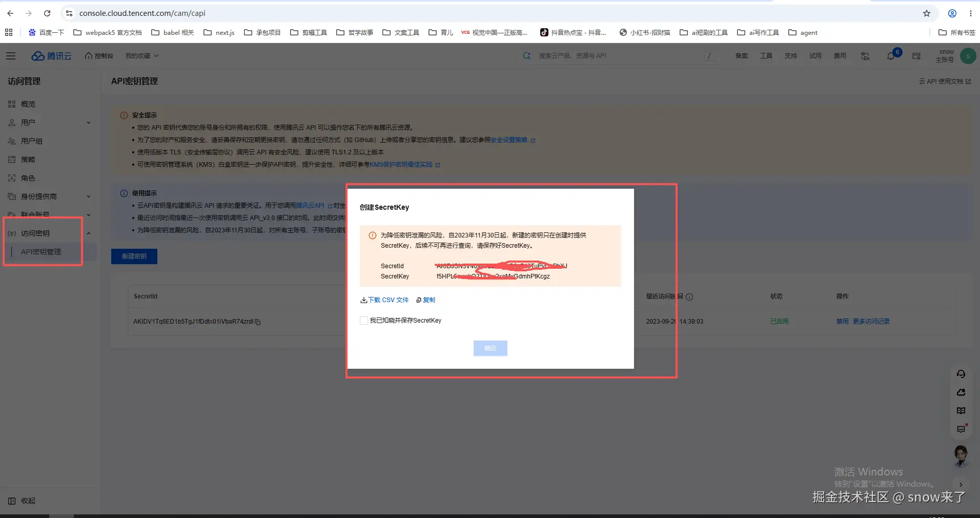This screenshot has width=980, height=518.
Task: Open 概览 in the sidebar
Action: point(28,104)
